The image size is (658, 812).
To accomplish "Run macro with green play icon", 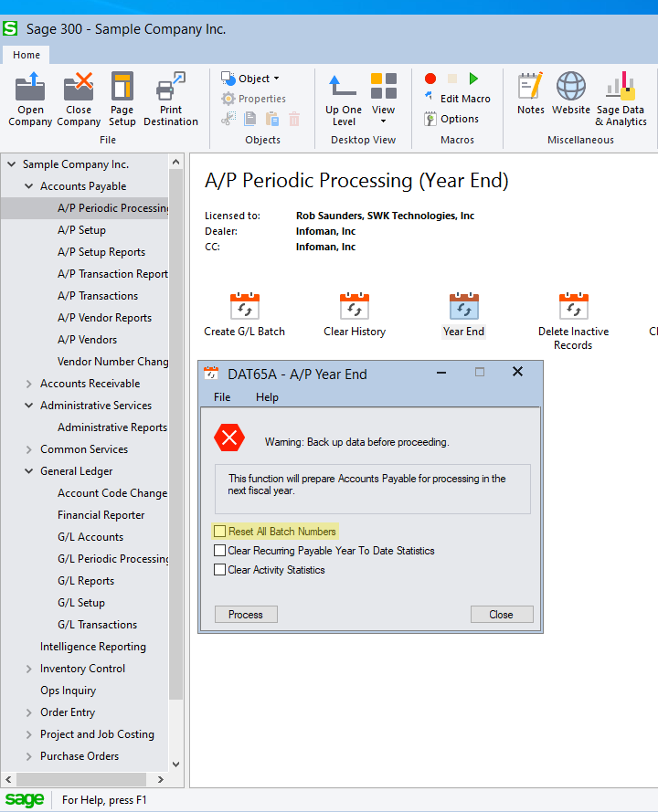I will (x=473, y=79).
